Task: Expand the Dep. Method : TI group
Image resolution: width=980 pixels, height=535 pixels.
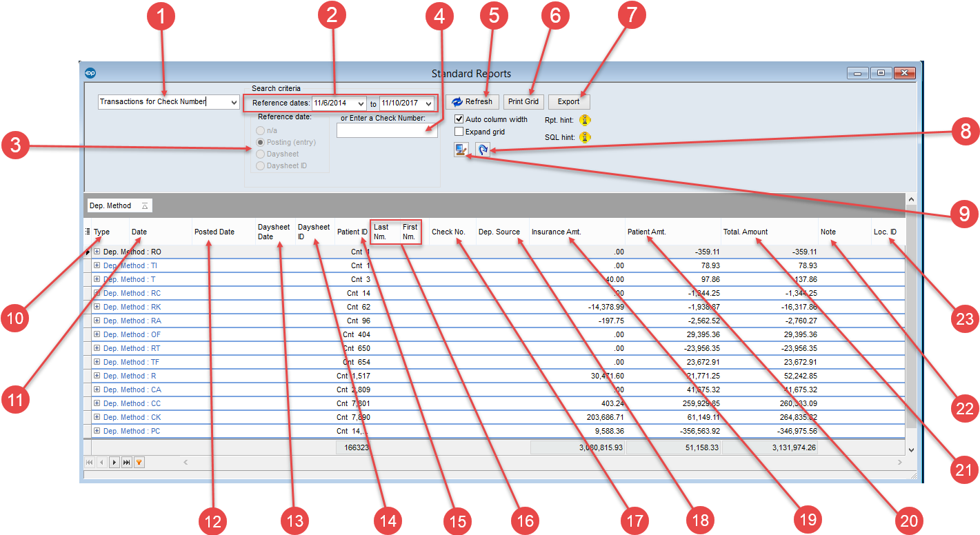Action: click(97, 265)
